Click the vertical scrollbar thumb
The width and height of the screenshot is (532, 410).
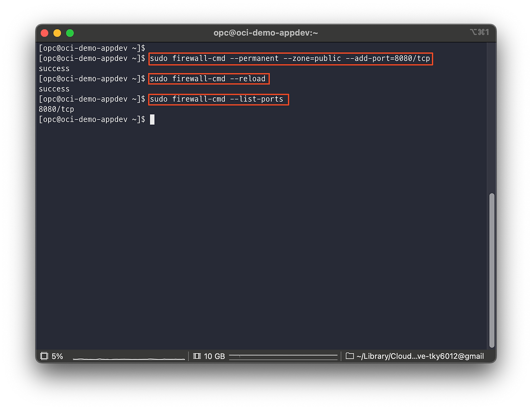pyautogui.click(x=492, y=270)
